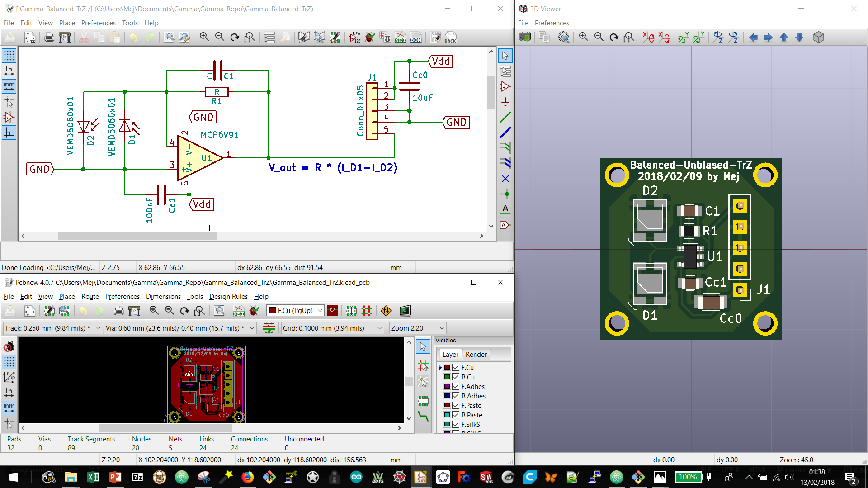Toggle B.Adhes layer visibility checkbox

point(456,396)
